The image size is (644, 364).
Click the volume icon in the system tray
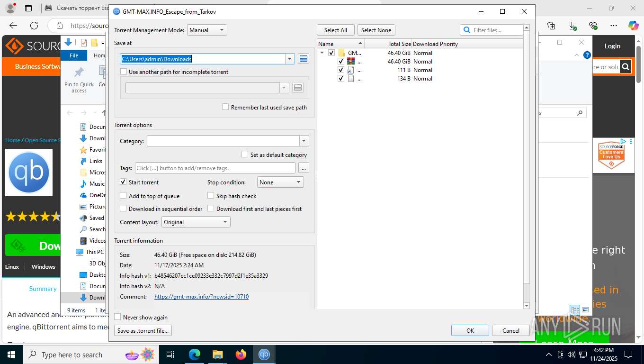coord(572,355)
